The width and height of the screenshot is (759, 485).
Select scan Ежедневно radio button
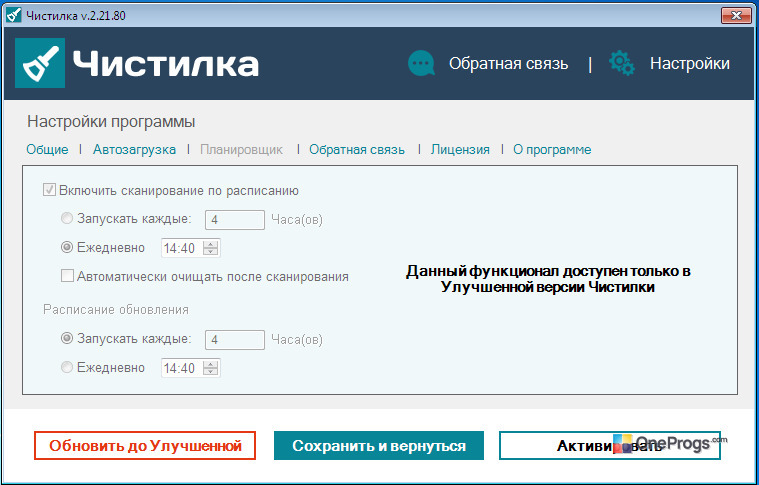tap(67, 247)
